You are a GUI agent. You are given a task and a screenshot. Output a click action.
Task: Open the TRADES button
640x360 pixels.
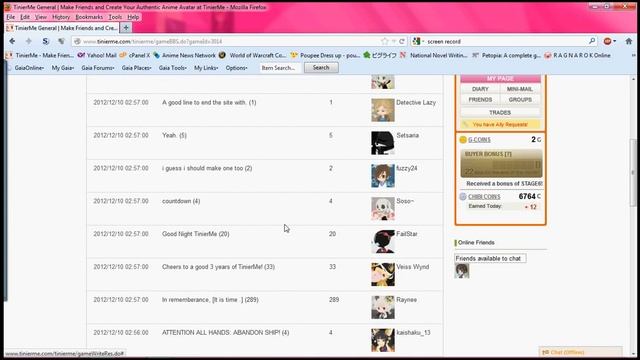coord(500,112)
